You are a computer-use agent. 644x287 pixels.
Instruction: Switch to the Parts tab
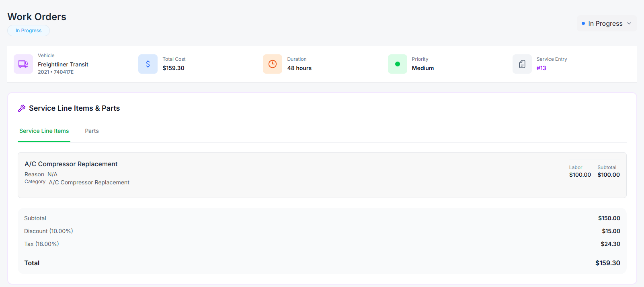click(x=92, y=131)
